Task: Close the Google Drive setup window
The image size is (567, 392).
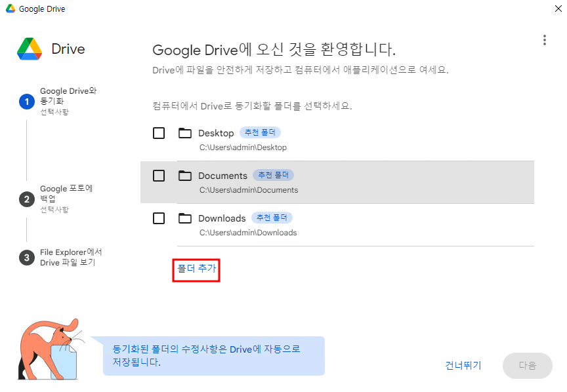Action: 557,9
